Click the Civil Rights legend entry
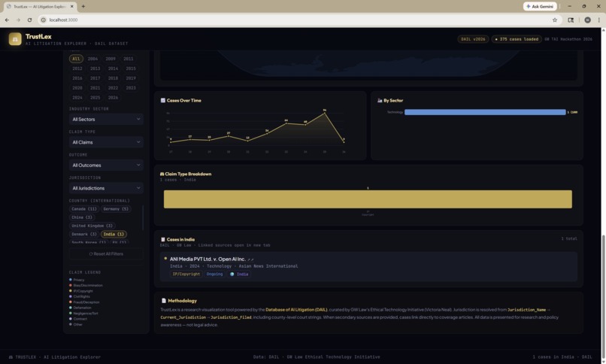Screen dimensions: 606x364 point(80,296)
